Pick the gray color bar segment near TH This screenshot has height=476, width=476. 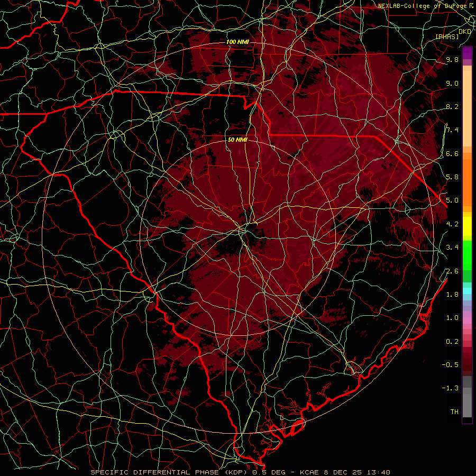(x=467, y=405)
